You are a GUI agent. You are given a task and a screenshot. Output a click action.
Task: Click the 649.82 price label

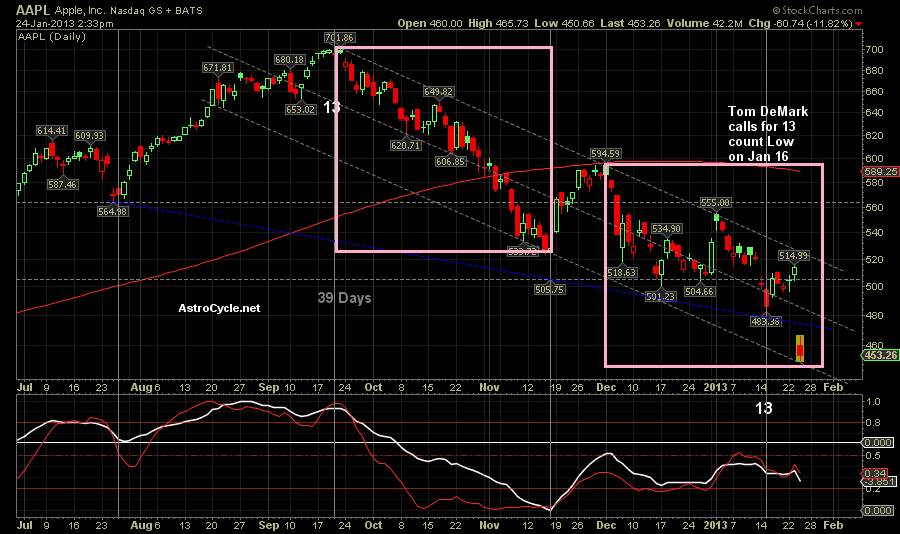pyautogui.click(x=439, y=92)
